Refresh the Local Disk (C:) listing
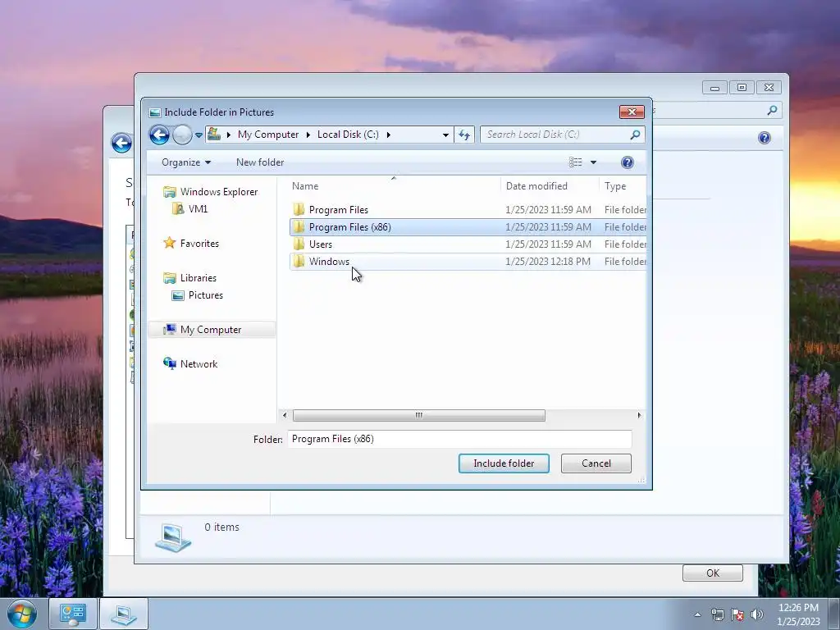This screenshot has height=630, width=840. tap(464, 135)
